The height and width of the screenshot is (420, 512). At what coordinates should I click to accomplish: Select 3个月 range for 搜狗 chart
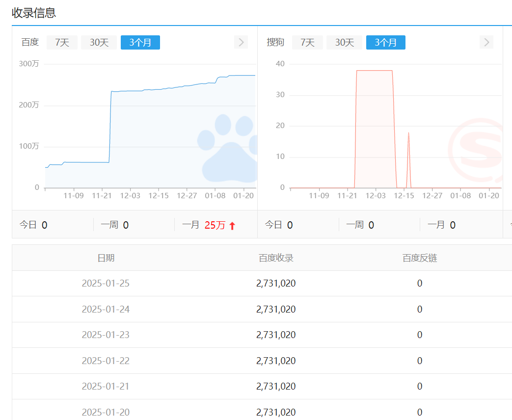pyautogui.click(x=386, y=42)
